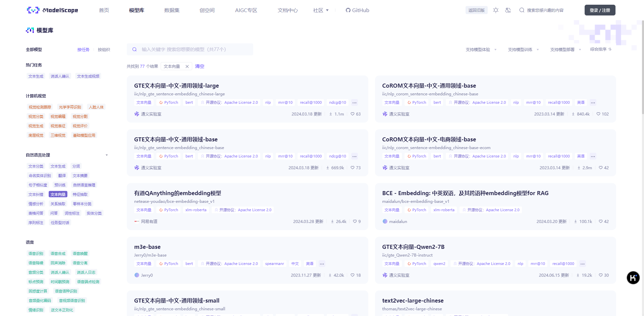Open the m3e-base model title
Viewport: 644px width, 316px height.
(x=147, y=247)
